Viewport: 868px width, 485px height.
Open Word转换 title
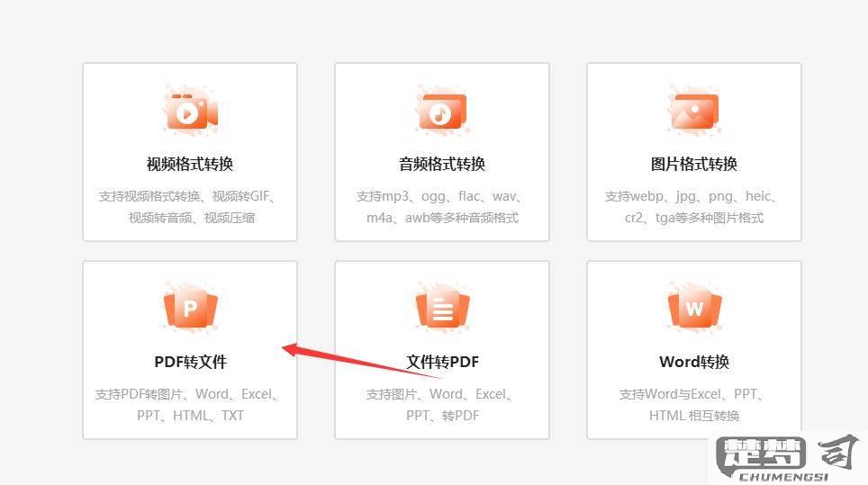pos(694,362)
